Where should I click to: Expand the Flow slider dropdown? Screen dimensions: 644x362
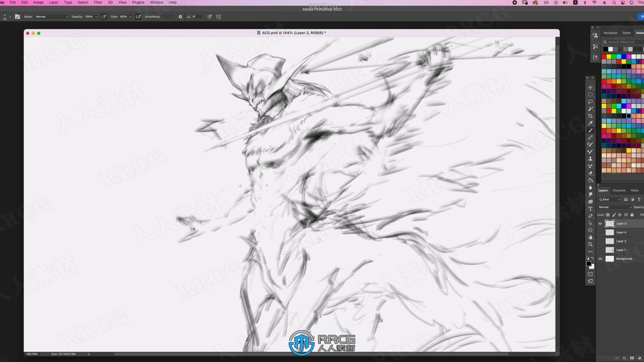[x=130, y=17]
